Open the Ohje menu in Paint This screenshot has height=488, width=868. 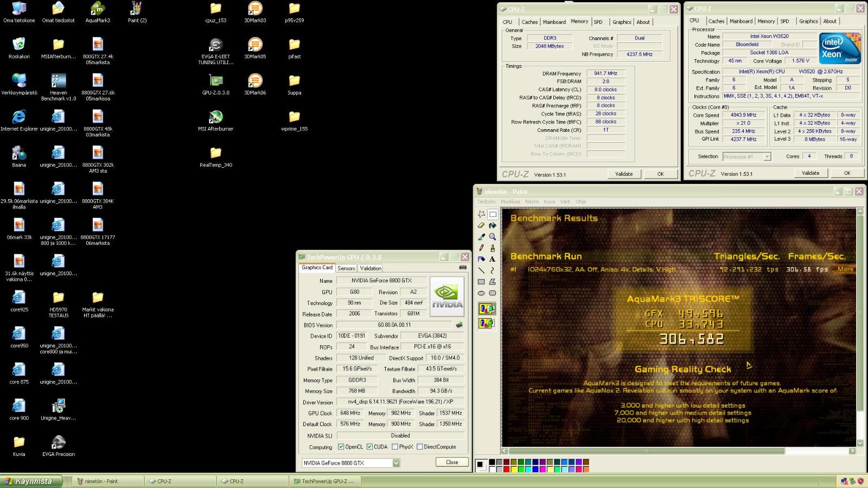coord(581,201)
